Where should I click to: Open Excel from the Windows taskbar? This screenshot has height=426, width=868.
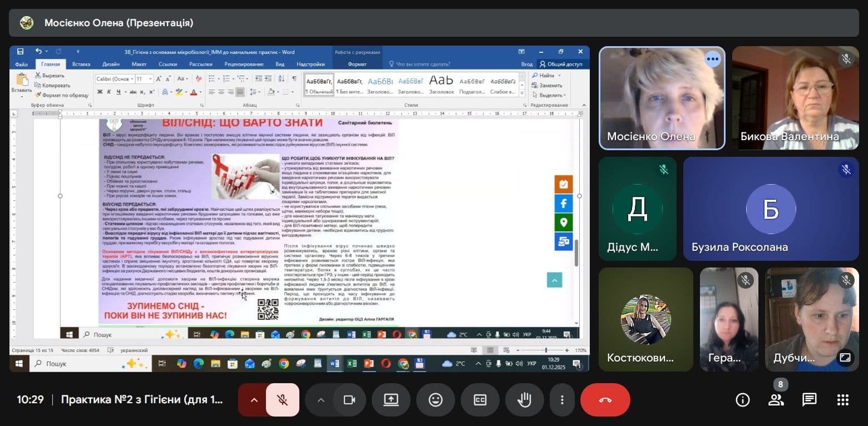pyautogui.click(x=352, y=364)
